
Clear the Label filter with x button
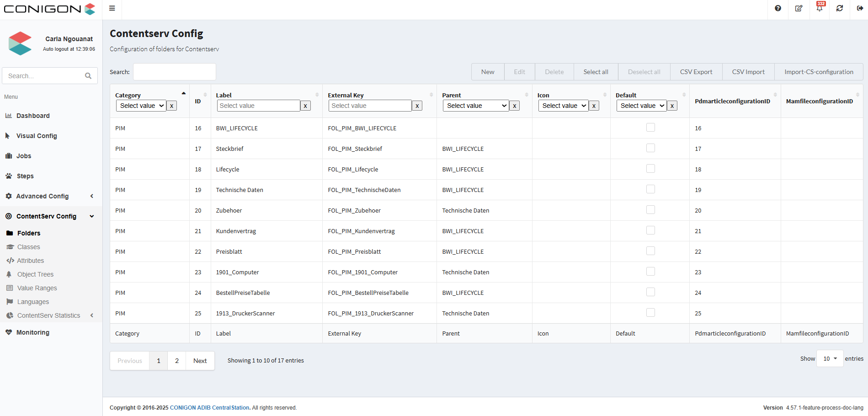click(x=305, y=106)
